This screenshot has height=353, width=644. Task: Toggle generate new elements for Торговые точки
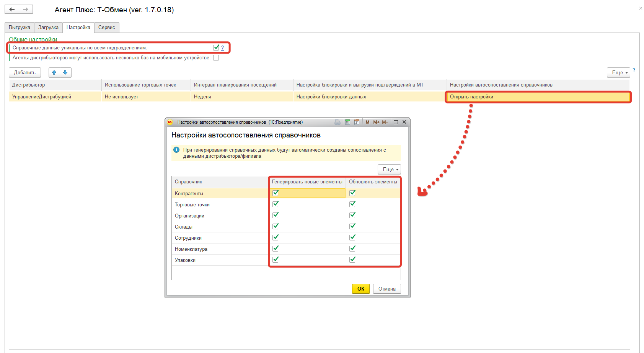[276, 204]
